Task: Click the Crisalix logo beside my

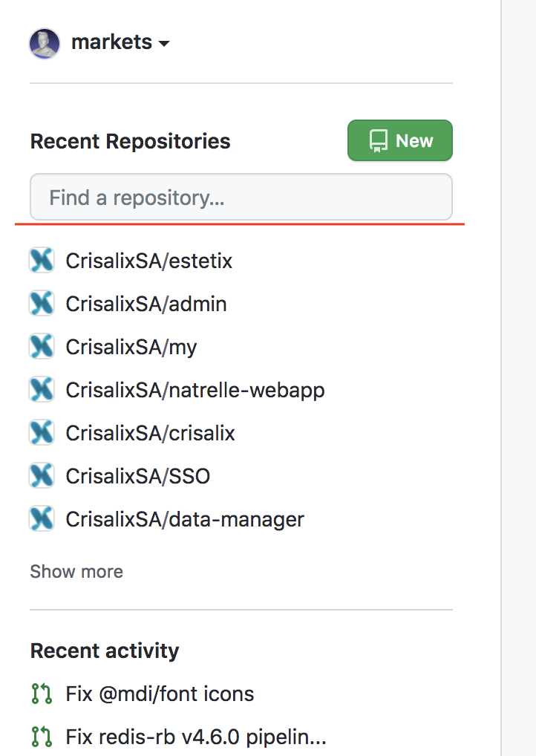Action: pyautogui.click(x=42, y=346)
